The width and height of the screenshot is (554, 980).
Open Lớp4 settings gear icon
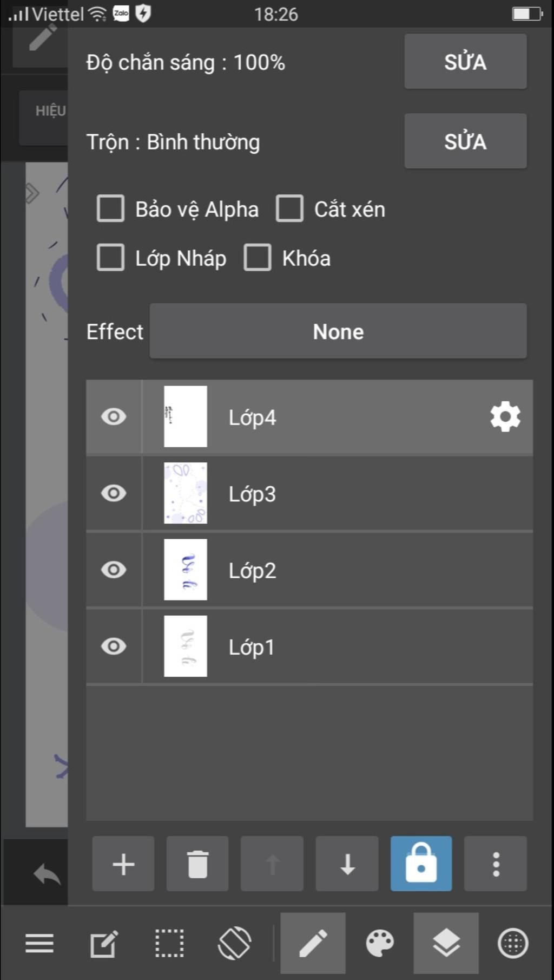505,416
